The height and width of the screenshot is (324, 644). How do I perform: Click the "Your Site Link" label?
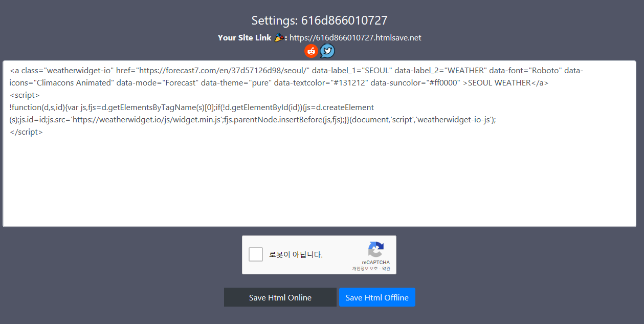point(245,38)
